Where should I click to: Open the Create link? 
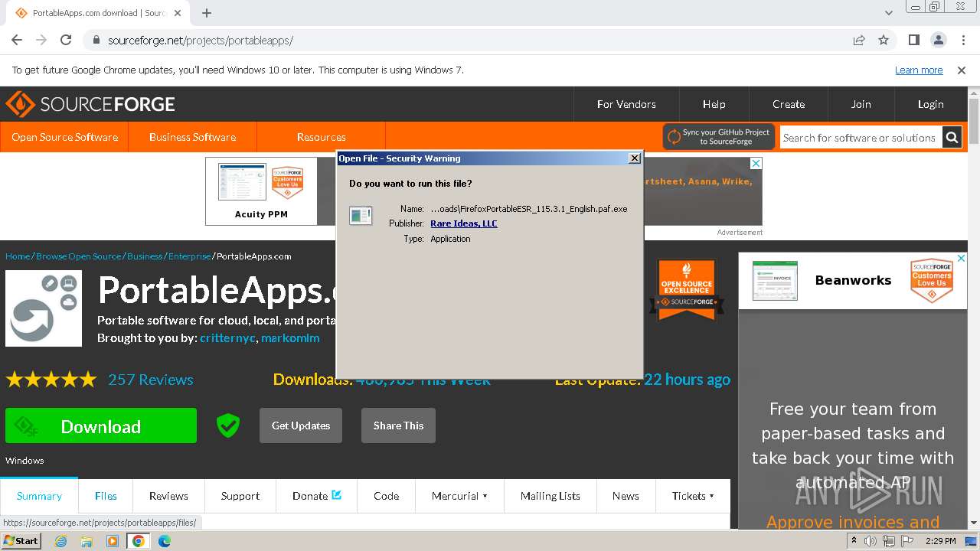(789, 104)
